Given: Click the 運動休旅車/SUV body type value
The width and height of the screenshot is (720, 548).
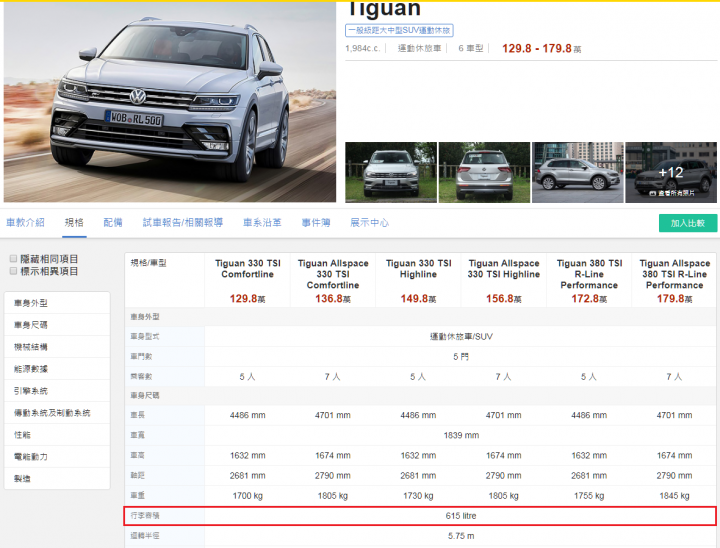Looking at the screenshot, I should (461, 337).
